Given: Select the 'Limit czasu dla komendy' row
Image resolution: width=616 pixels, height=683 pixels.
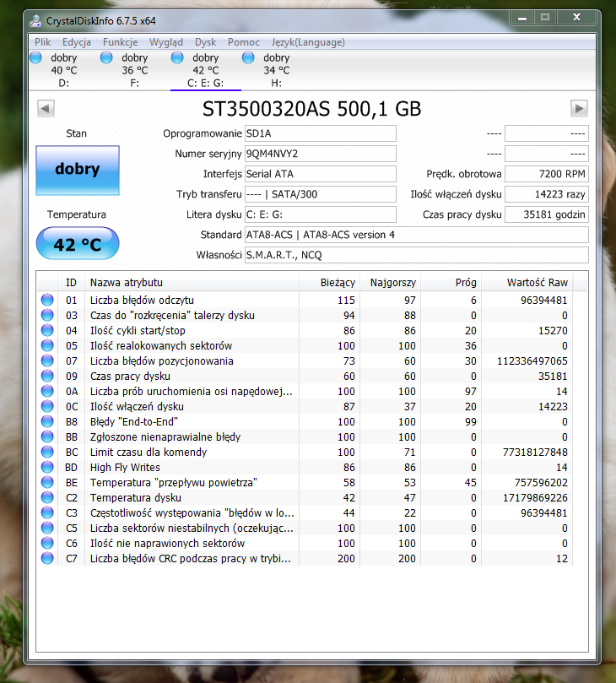Looking at the screenshot, I should pyautogui.click(x=305, y=452).
